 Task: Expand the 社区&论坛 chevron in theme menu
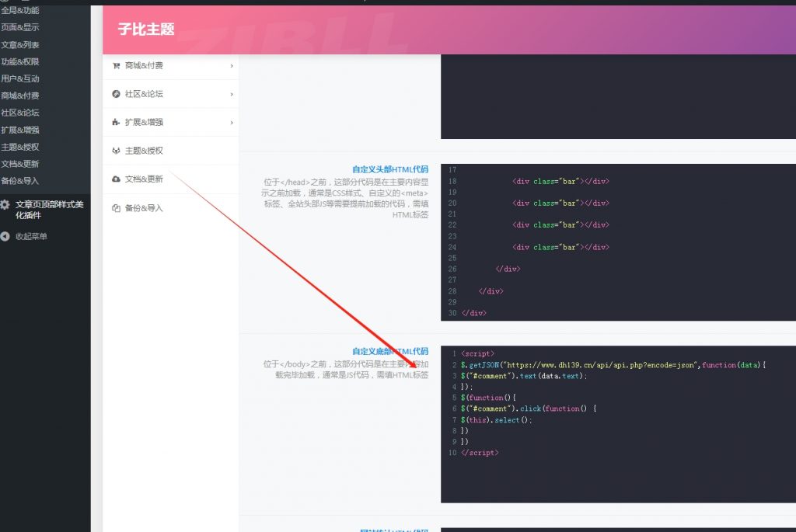pos(232,94)
